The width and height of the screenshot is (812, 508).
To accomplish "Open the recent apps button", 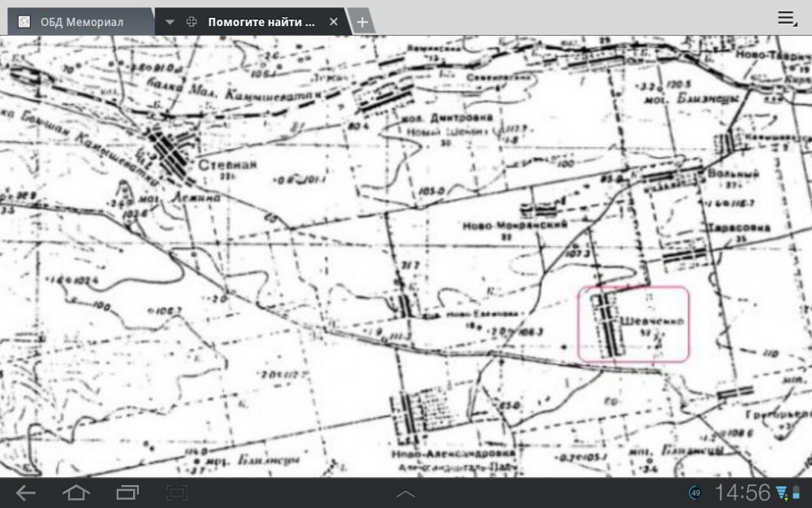I will pos(127,493).
